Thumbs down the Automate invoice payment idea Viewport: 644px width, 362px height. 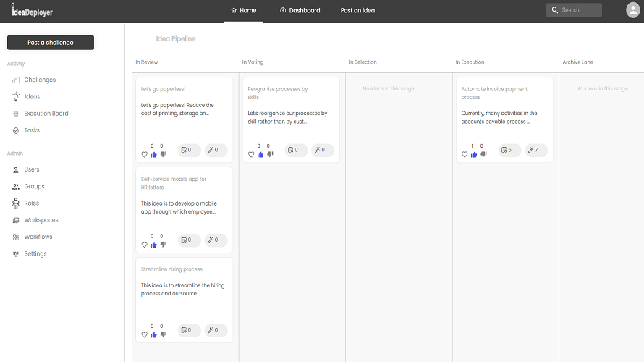[x=483, y=154]
